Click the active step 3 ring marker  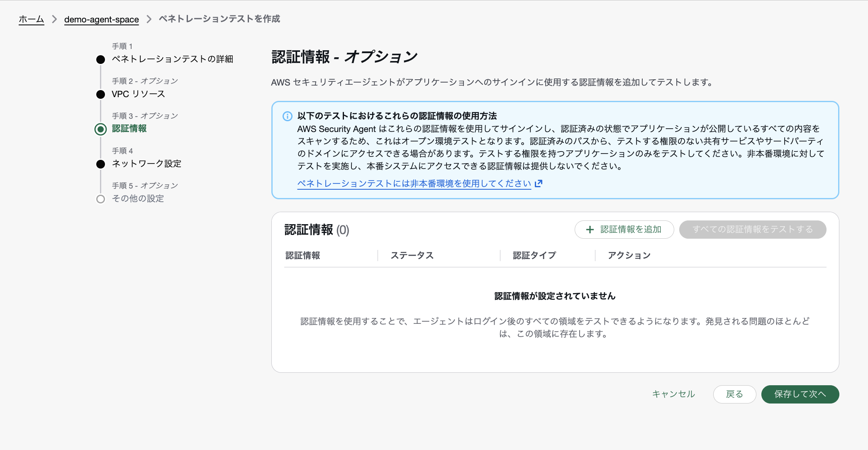pos(100,130)
